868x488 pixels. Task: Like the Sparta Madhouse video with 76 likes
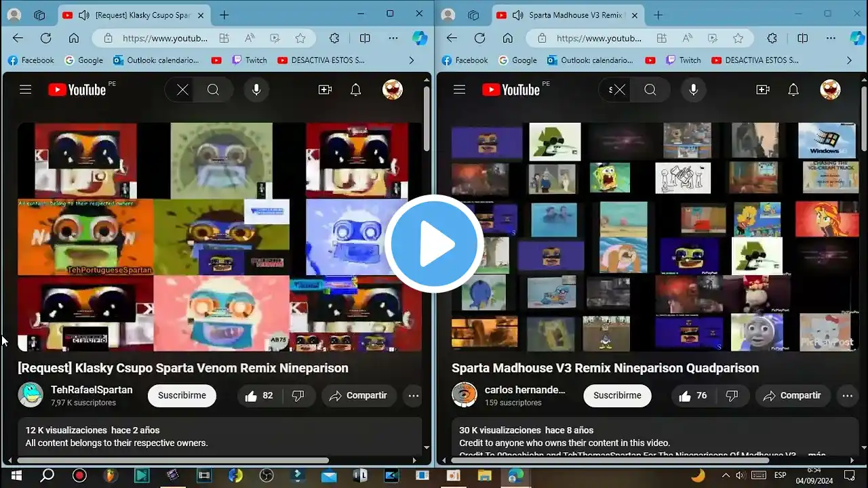[x=693, y=396]
